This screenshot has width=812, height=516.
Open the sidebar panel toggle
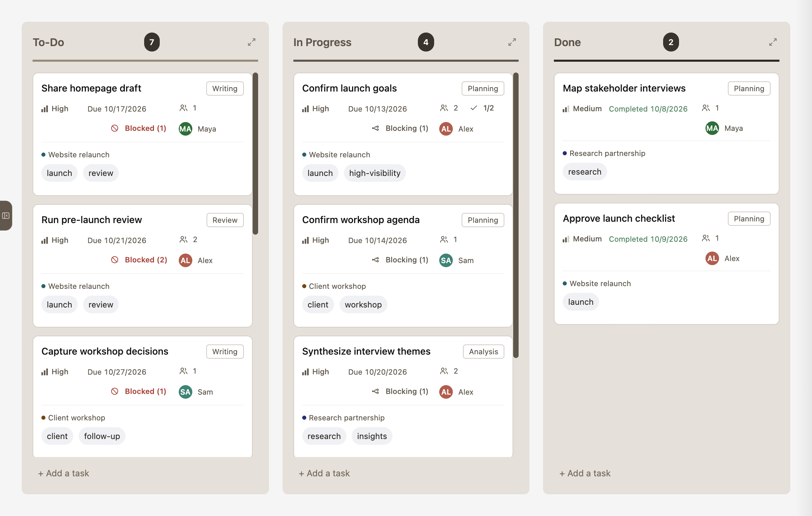[6, 216]
